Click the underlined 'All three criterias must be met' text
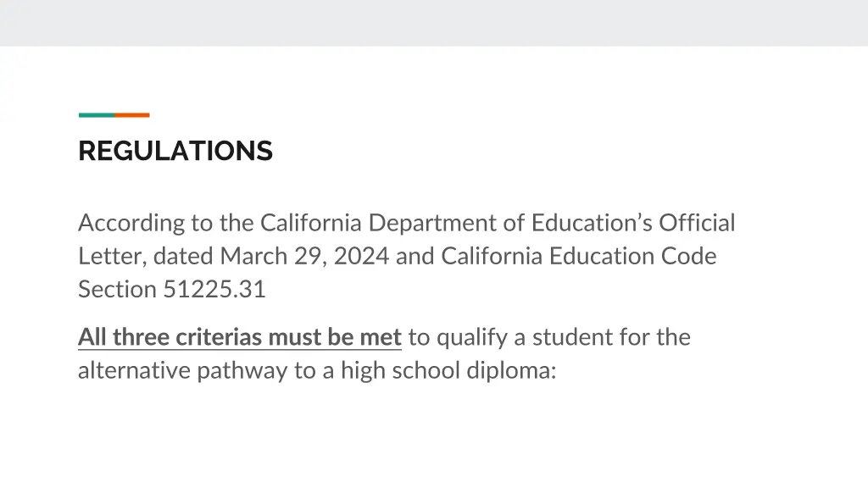 click(240, 337)
